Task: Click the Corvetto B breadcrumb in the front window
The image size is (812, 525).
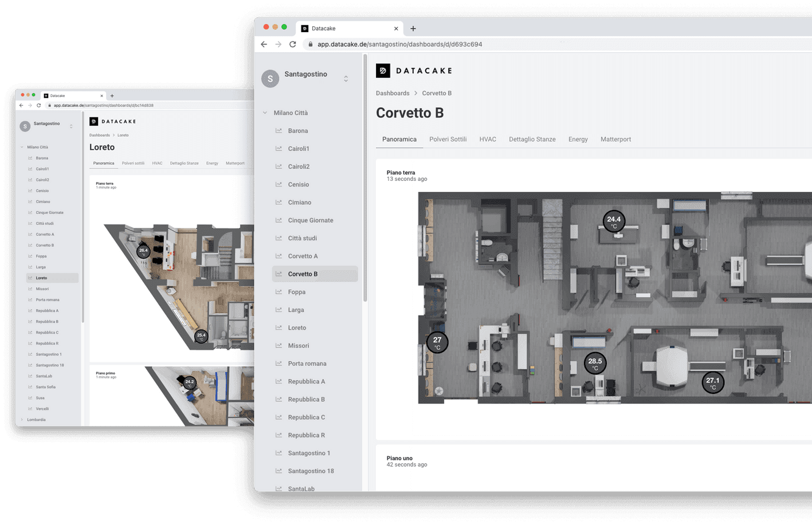Action: 437,93
